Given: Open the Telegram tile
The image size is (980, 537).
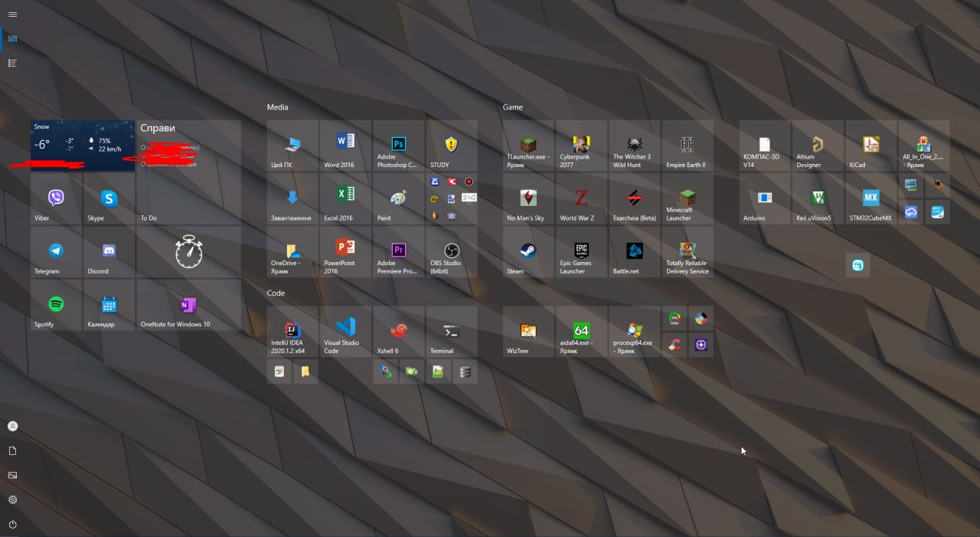Looking at the screenshot, I should (x=56, y=252).
